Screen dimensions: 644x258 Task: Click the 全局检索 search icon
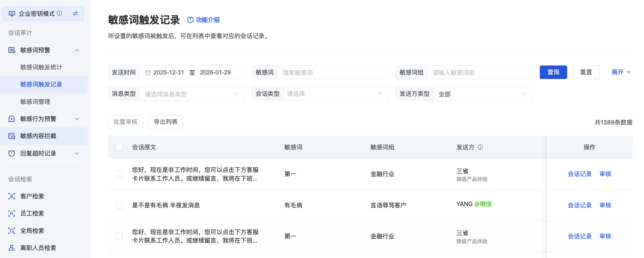pos(12,231)
